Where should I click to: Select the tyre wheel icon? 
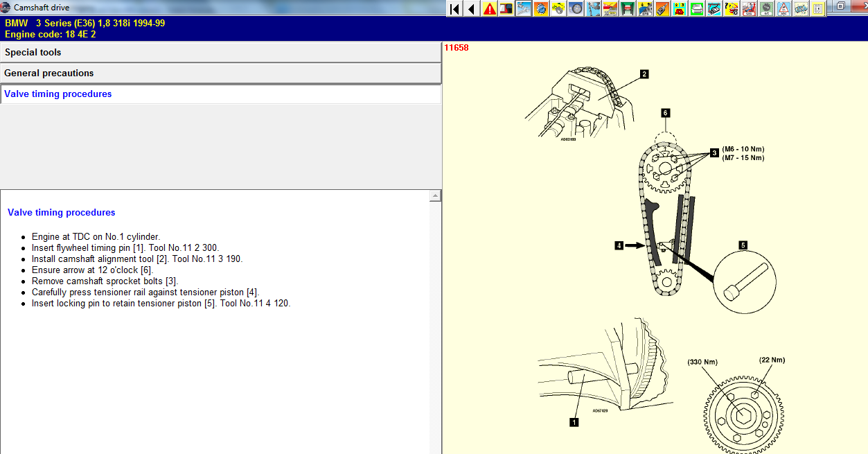576,9
